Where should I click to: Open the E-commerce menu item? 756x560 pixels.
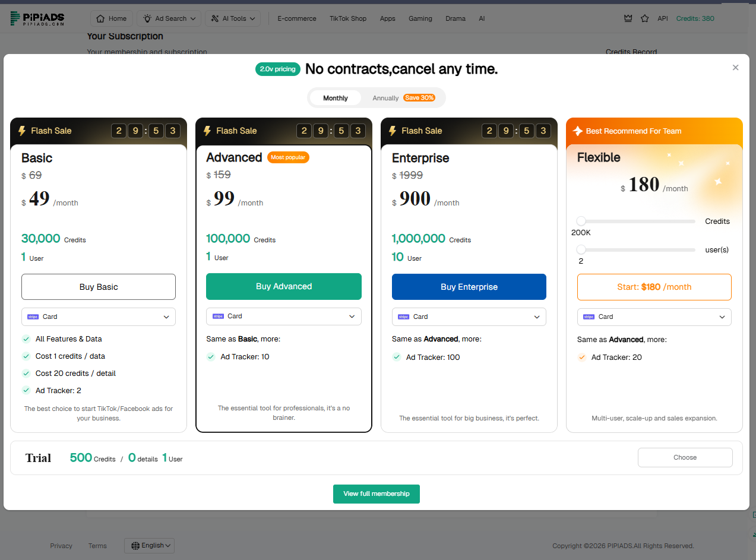(297, 18)
